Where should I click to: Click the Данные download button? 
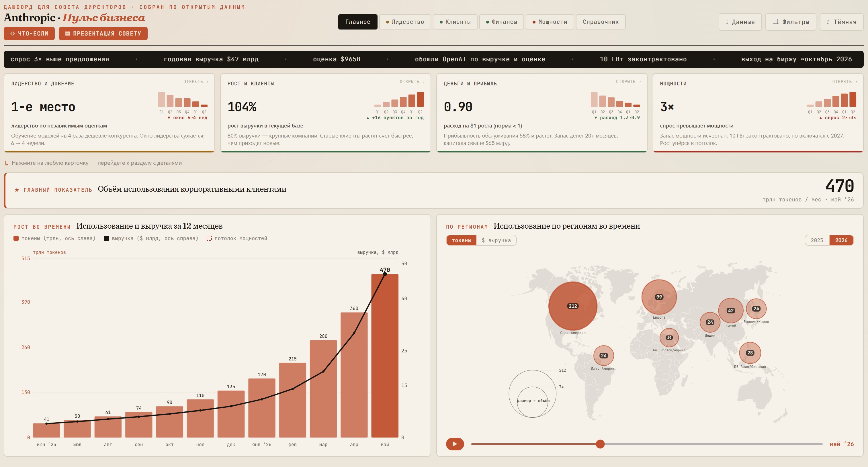click(x=740, y=22)
